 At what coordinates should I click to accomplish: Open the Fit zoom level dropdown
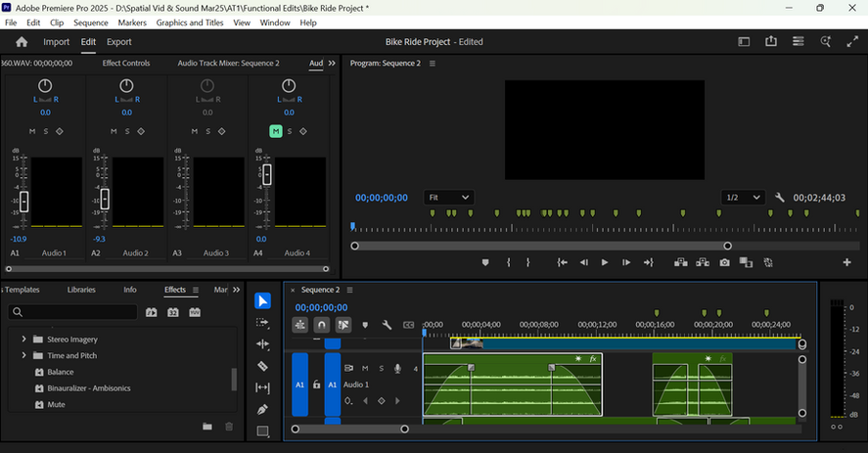449,198
